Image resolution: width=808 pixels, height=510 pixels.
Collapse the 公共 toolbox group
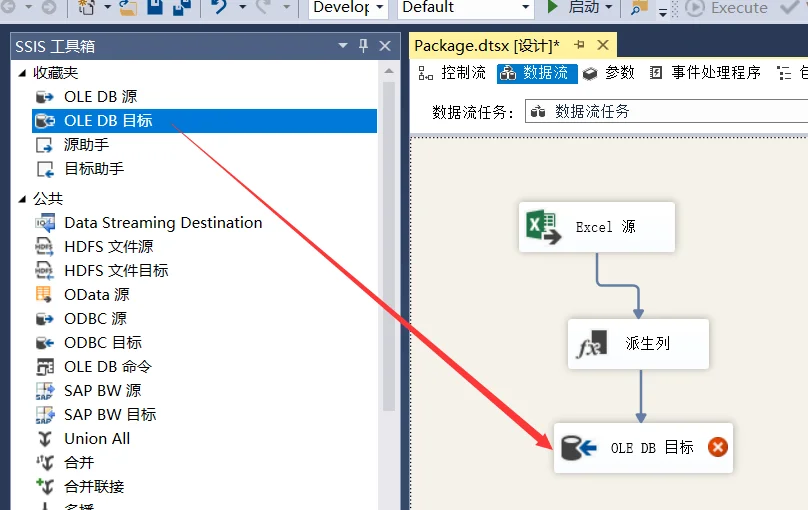click(22, 199)
